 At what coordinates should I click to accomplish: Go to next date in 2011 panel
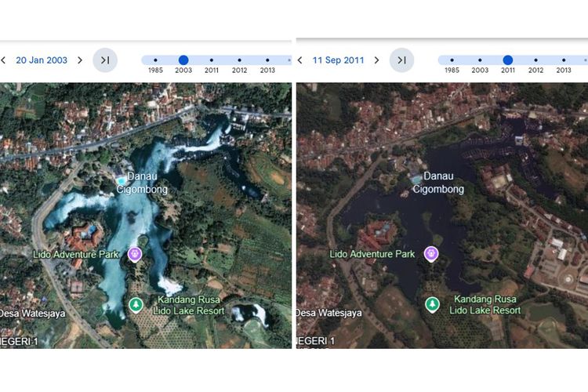click(376, 60)
